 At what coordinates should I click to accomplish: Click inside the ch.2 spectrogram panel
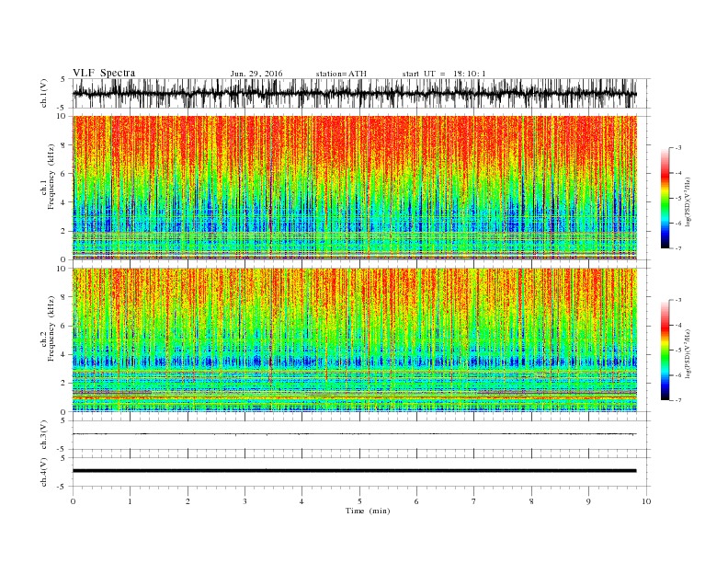click(x=355, y=339)
